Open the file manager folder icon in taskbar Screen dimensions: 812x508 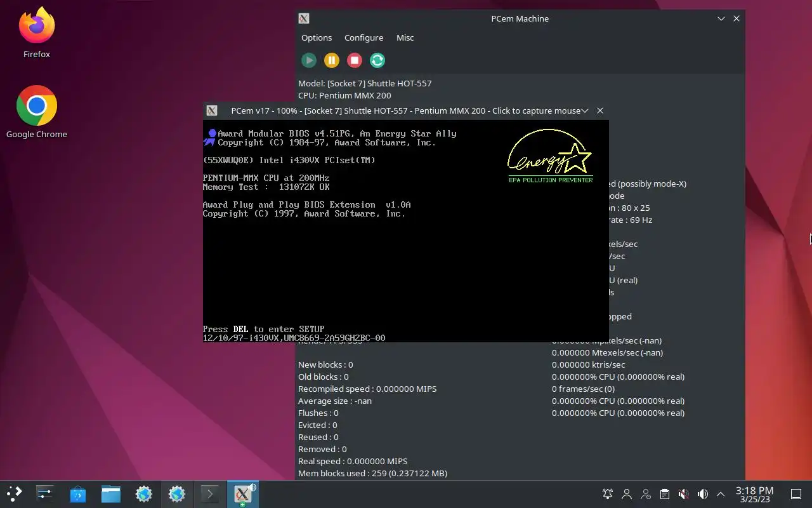point(110,493)
